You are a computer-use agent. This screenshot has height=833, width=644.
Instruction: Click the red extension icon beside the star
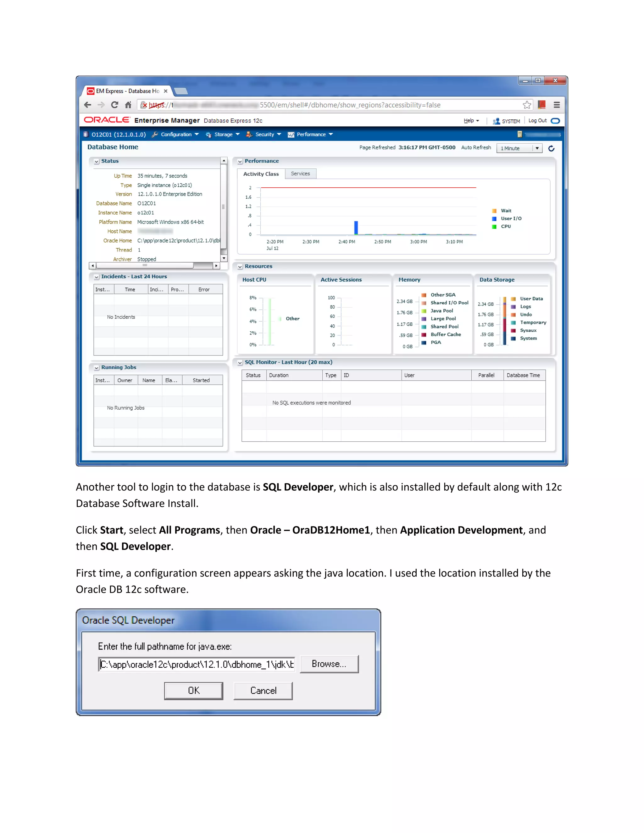[x=542, y=105]
